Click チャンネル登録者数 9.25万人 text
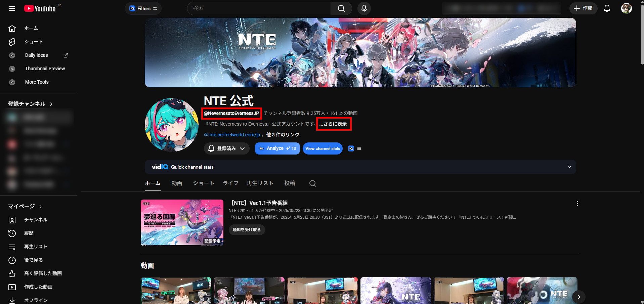644x304 pixels. [x=294, y=113]
